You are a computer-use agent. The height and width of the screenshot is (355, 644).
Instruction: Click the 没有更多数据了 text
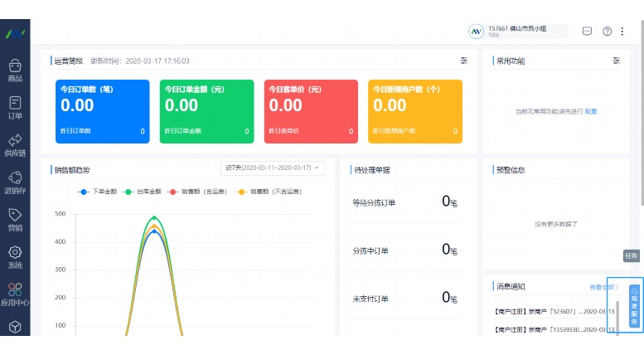point(555,224)
